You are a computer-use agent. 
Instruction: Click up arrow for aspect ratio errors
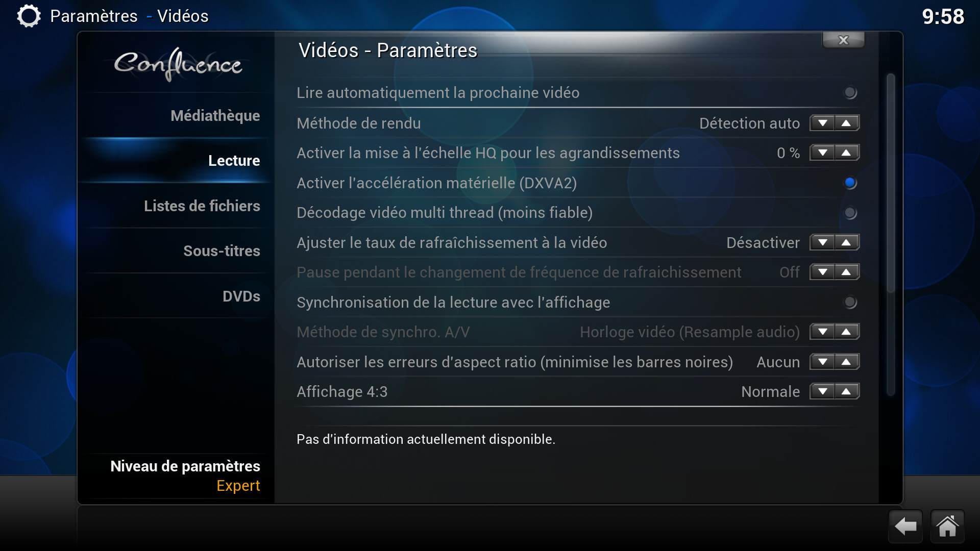[847, 362]
